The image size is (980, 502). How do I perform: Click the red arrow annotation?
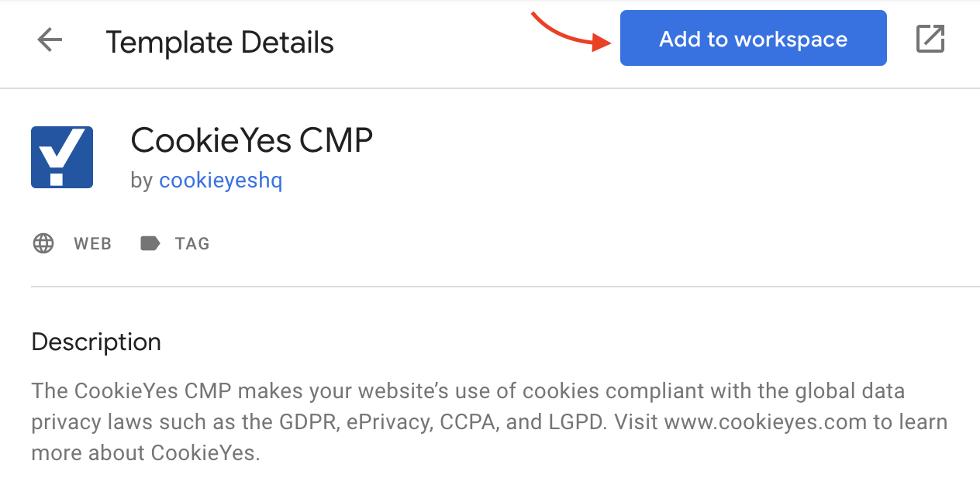pos(571,31)
